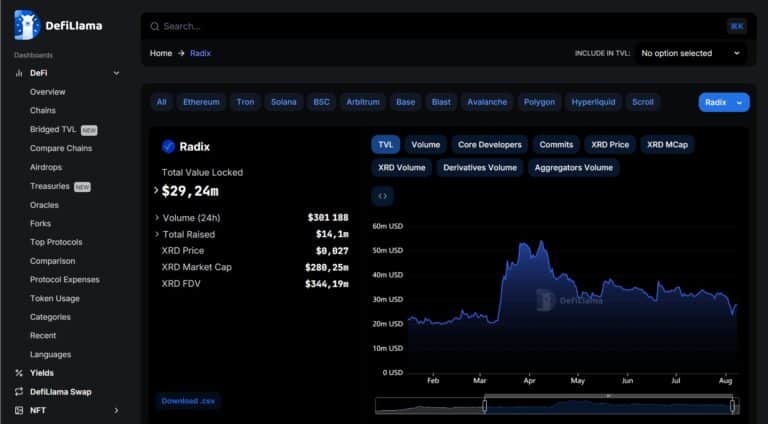Image resolution: width=768 pixels, height=424 pixels.
Task: Open Bridged TVL in the sidebar
Action: pyautogui.click(x=53, y=129)
